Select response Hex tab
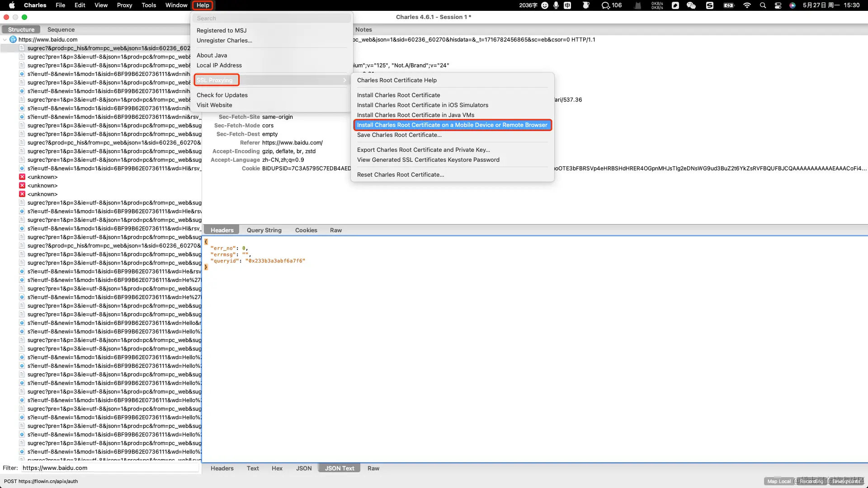The width and height of the screenshot is (868, 488). point(277,469)
